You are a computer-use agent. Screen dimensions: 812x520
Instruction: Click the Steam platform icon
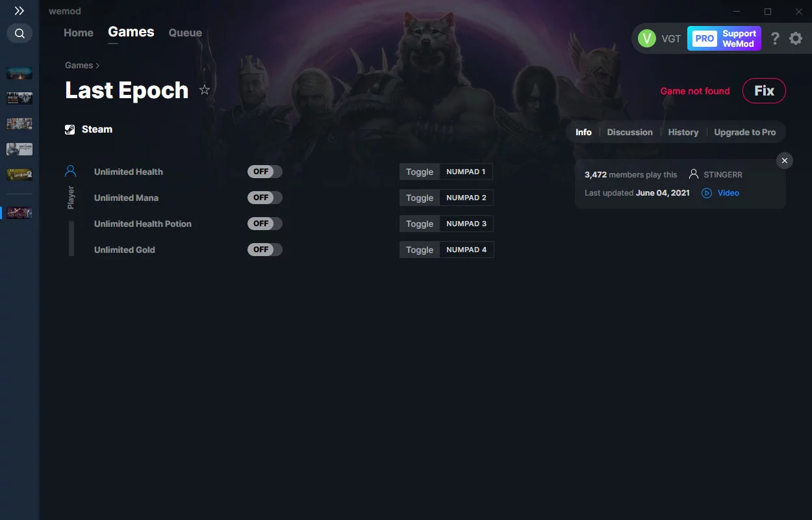coord(70,129)
